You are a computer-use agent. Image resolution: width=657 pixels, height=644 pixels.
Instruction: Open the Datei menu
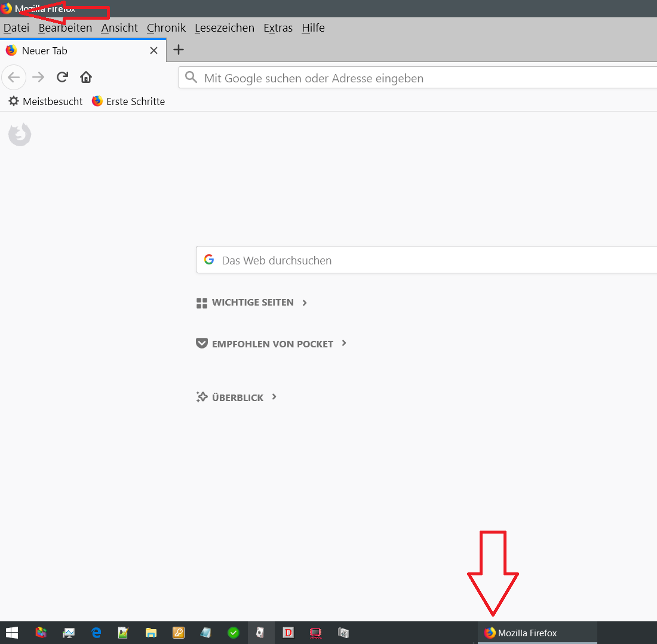point(16,28)
